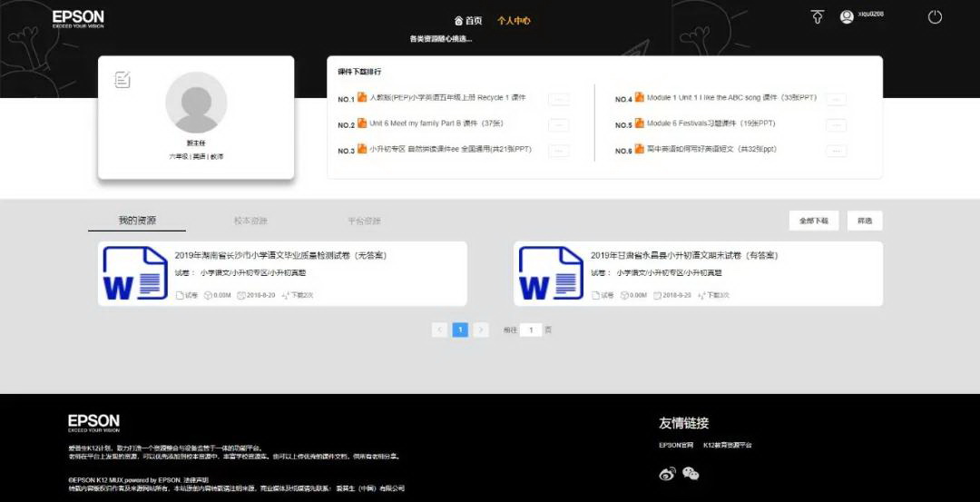Go to 首页 home in top navigation
This screenshot has height=502, width=980.
point(468,20)
